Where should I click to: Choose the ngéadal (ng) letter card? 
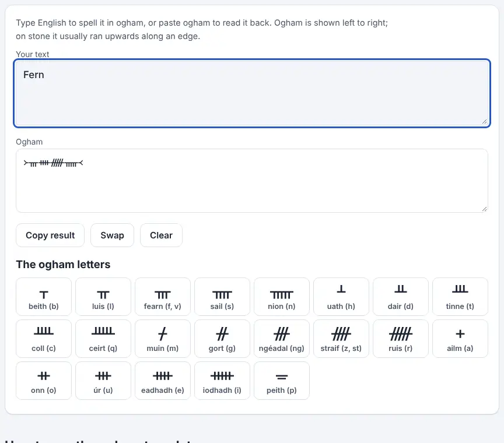[282, 339]
